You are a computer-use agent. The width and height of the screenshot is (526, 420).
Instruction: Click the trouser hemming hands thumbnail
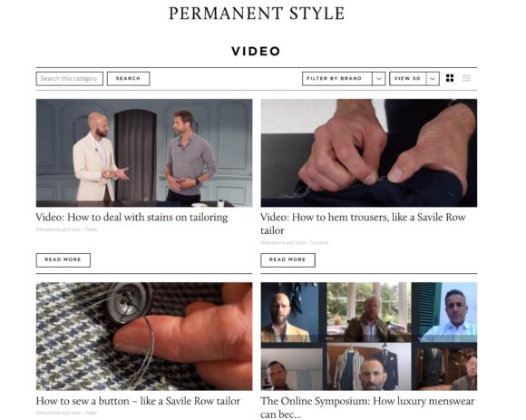pyautogui.click(x=369, y=152)
